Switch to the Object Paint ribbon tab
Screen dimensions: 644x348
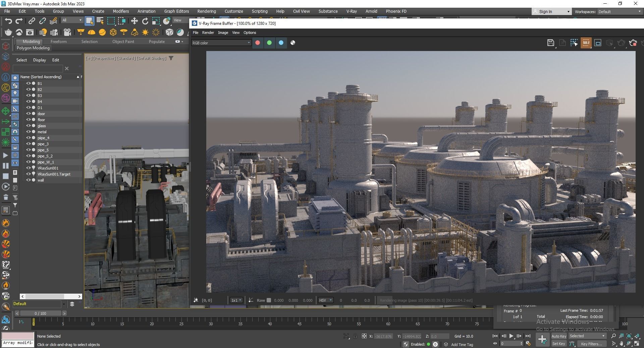coord(123,42)
